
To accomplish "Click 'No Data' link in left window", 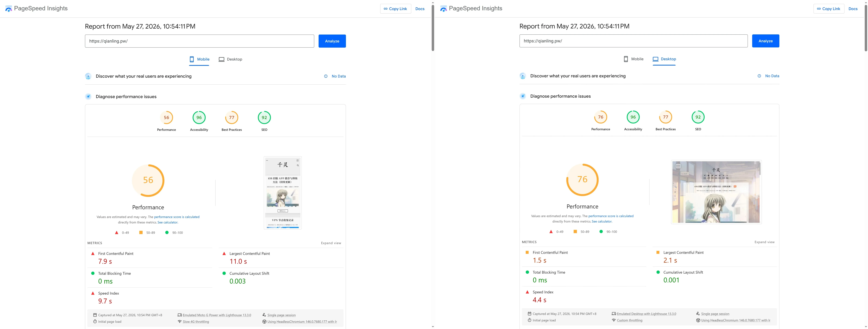I will click(x=339, y=76).
